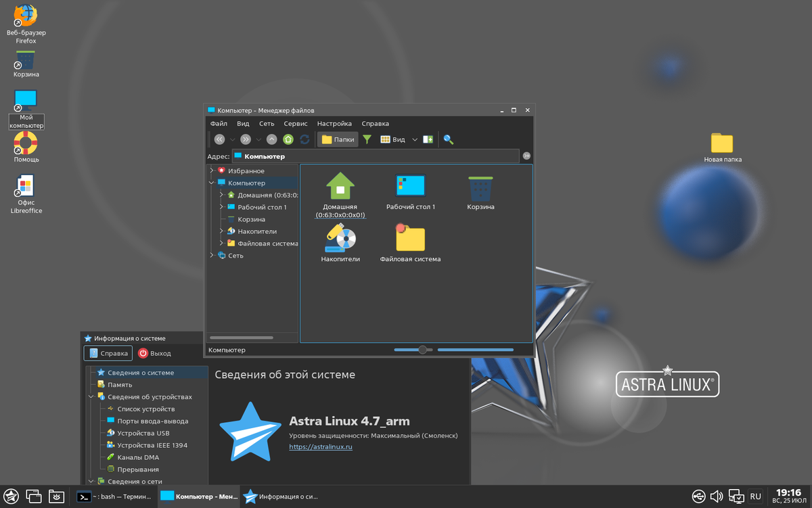Expand Домашняя node in the tree
This screenshot has width=812, height=508.
[x=221, y=195]
